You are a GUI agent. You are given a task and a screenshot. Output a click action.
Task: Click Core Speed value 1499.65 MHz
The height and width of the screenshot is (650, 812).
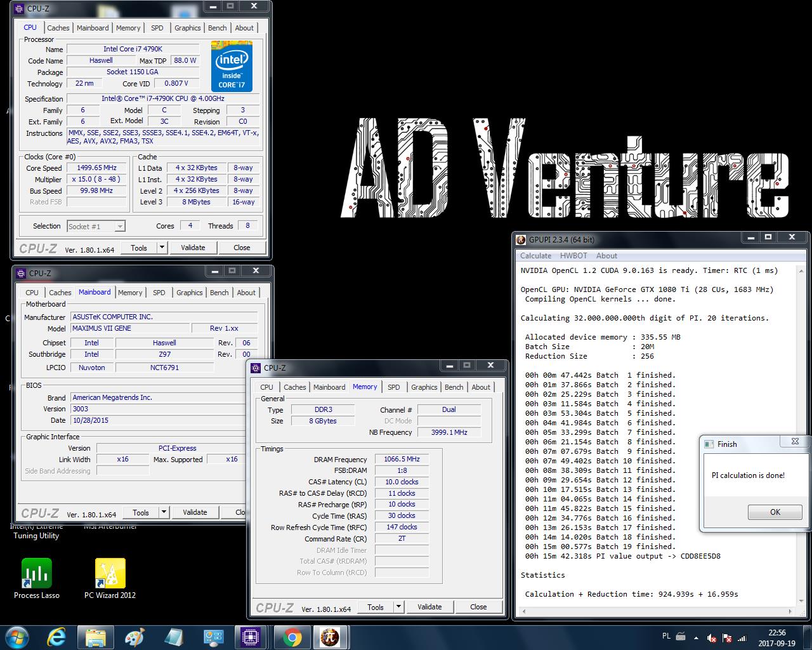98,168
